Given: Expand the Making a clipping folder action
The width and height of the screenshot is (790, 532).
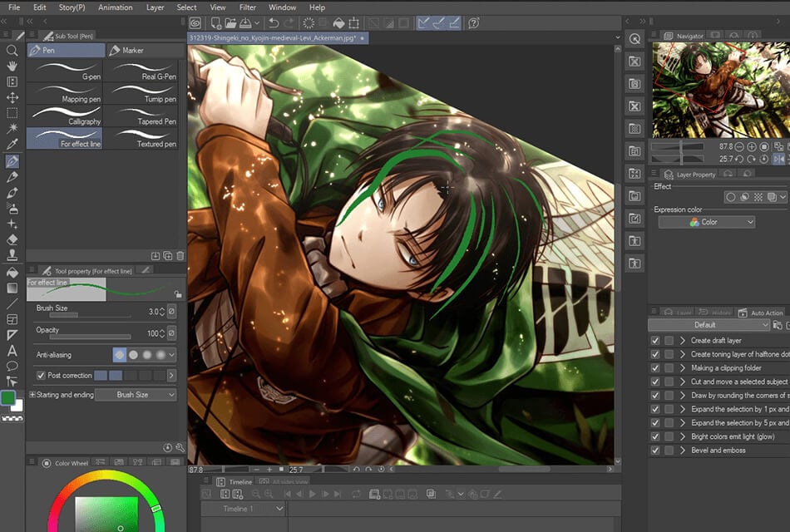Looking at the screenshot, I should (683, 368).
